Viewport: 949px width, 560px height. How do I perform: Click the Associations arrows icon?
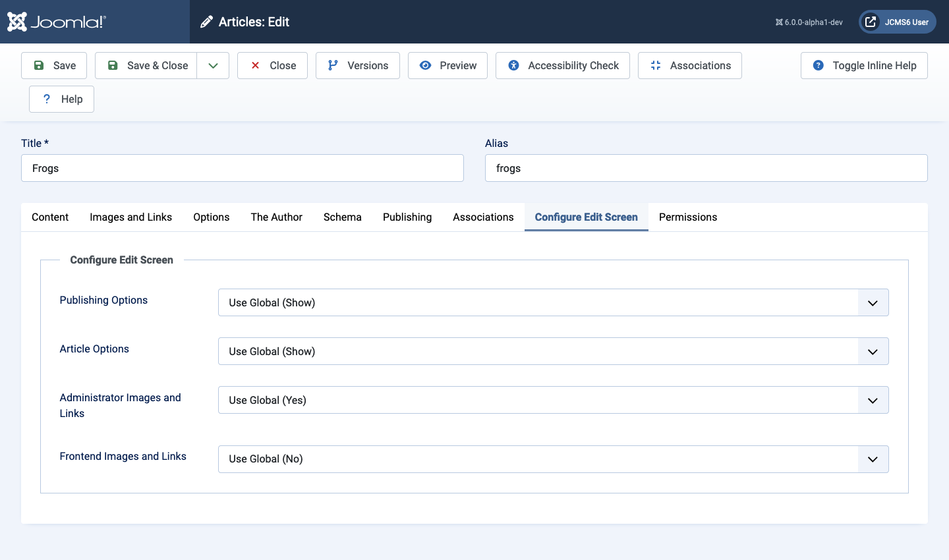click(656, 65)
